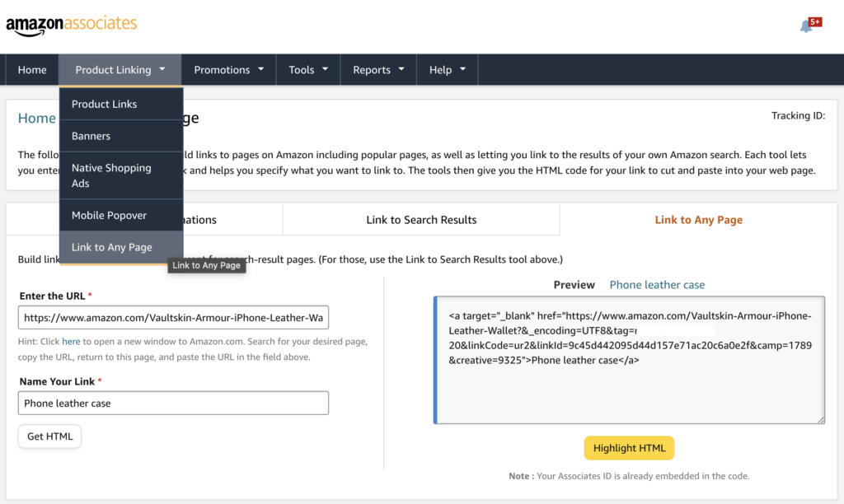Expand the Promotions dropdown menu
844x504 pixels.
pyautogui.click(x=229, y=70)
